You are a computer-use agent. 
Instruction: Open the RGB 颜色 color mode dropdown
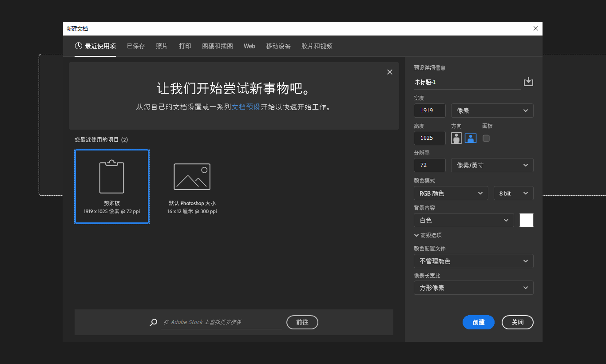(x=451, y=193)
